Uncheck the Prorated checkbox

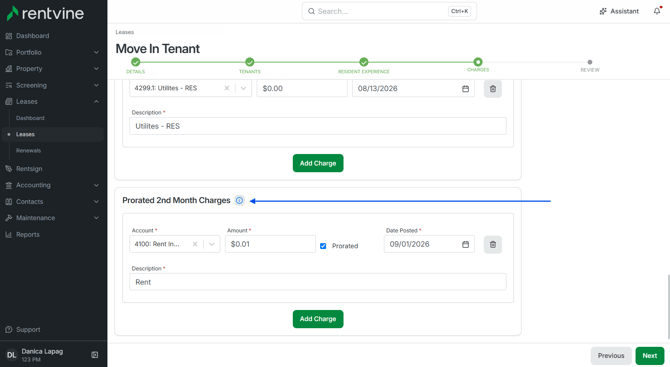(323, 246)
